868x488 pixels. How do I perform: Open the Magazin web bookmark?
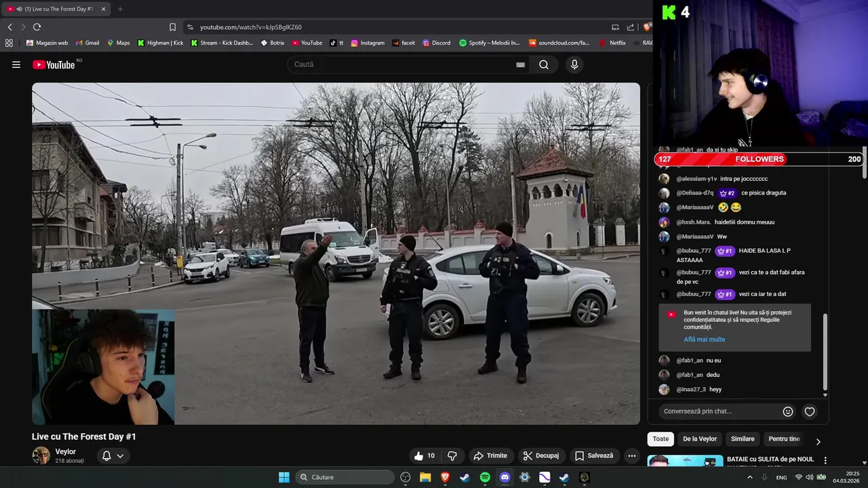pos(47,43)
